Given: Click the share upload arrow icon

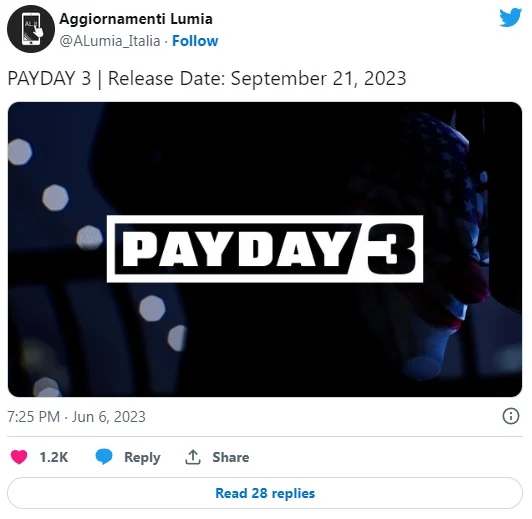Looking at the screenshot, I should pyautogui.click(x=193, y=457).
